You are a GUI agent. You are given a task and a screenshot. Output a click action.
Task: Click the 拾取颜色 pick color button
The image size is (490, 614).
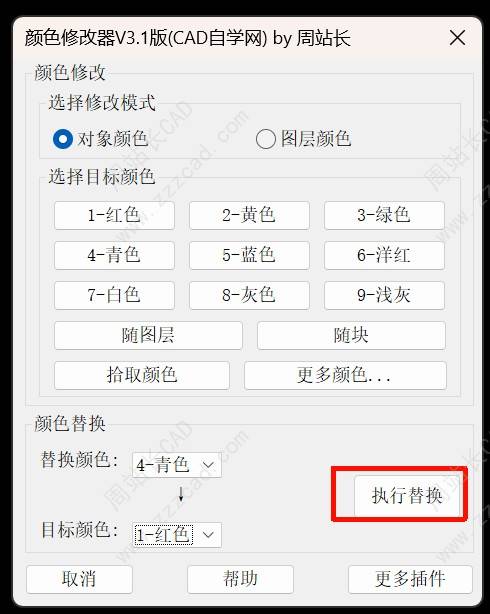pos(142,375)
